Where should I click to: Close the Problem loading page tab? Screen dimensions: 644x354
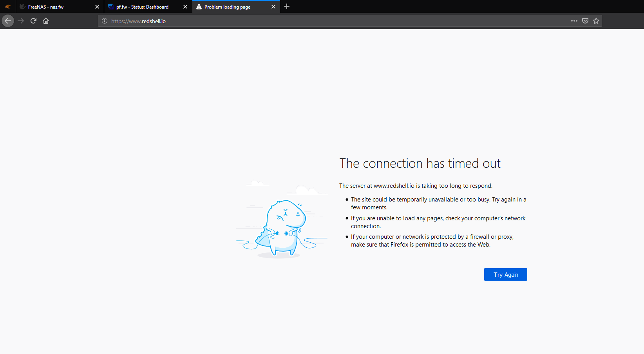[273, 7]
